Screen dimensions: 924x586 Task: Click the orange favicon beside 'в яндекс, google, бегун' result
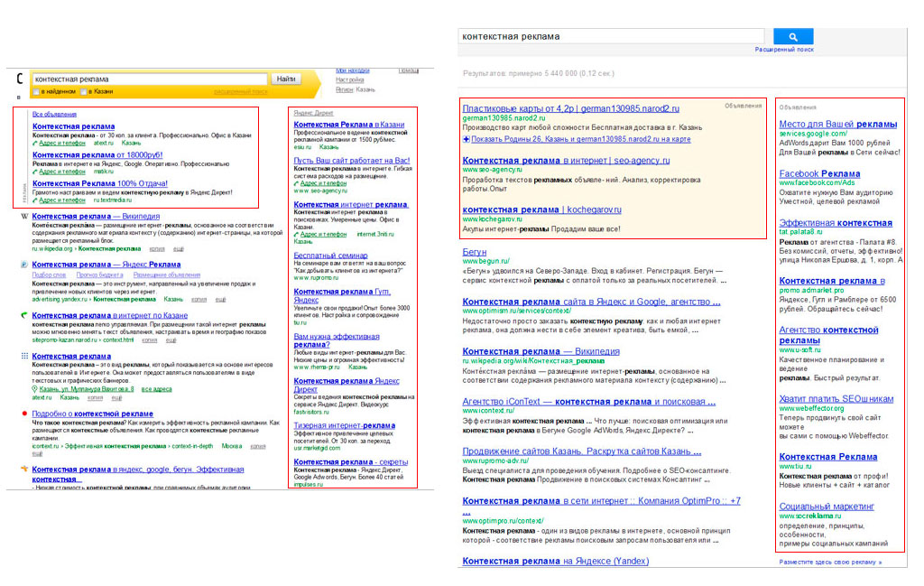point(23,470)
